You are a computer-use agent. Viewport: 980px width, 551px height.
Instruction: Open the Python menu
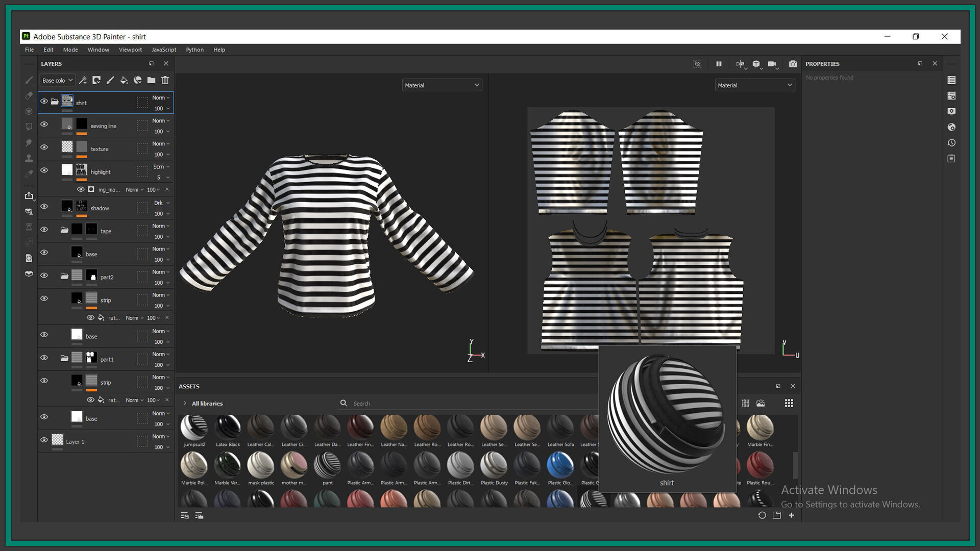click(x=194, y=49)
